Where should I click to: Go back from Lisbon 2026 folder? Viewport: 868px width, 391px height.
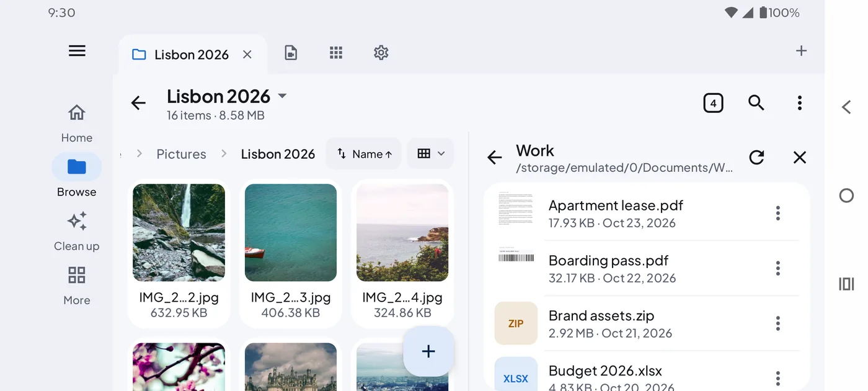(138, 103)
